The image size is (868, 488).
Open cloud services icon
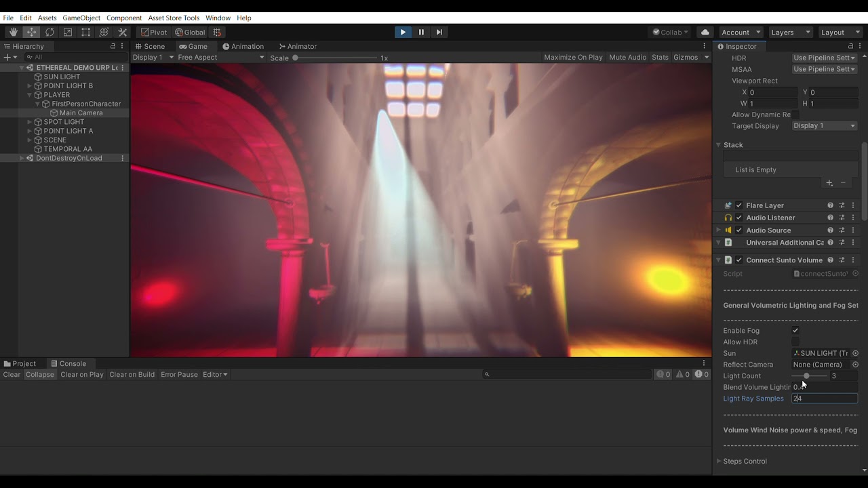coord(705,32)
